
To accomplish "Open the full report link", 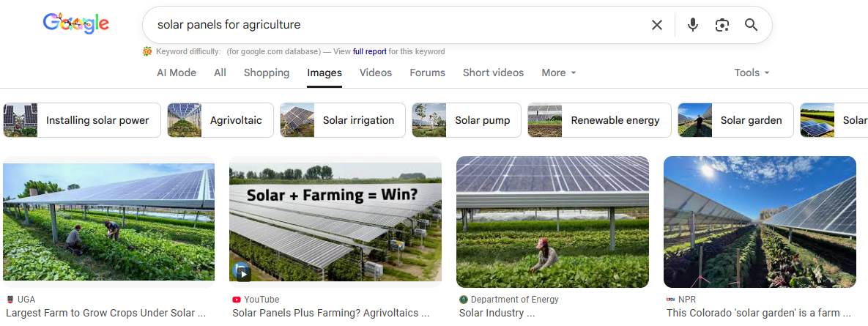I will tap(370, 51).
